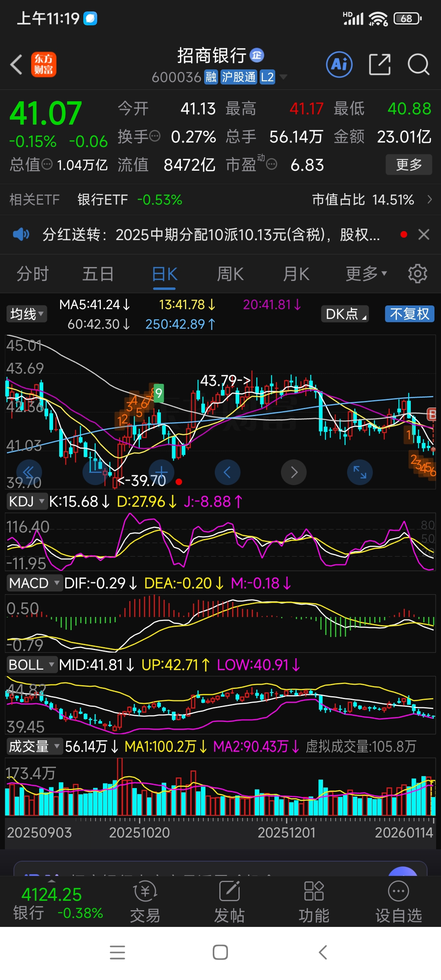Tap the plus zoom-in chart button

(161, 472)
